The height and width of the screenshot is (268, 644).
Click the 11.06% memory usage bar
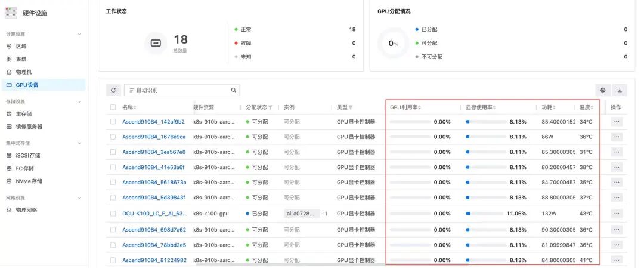pos(484,214)
